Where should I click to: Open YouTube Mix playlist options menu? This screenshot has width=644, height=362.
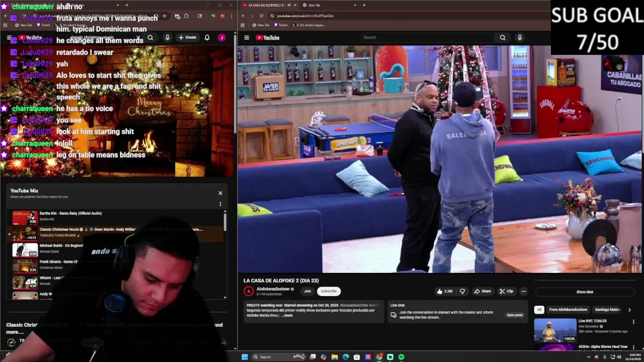coord(220,204)
